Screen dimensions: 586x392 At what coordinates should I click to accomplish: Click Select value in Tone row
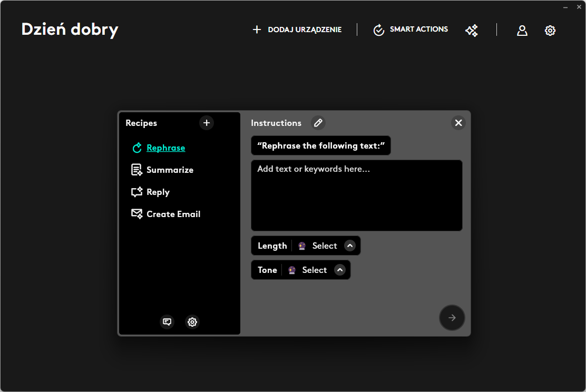click(314, 270)
